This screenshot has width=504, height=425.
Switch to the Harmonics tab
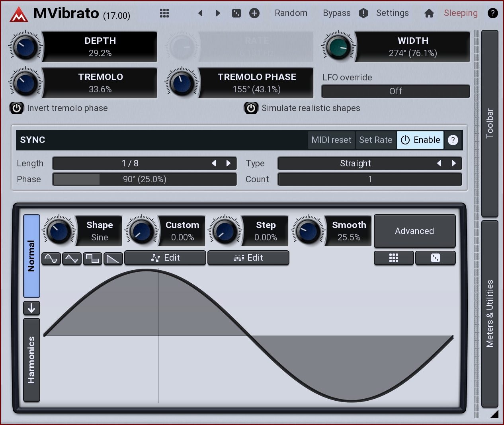click(x=31, y=360)
